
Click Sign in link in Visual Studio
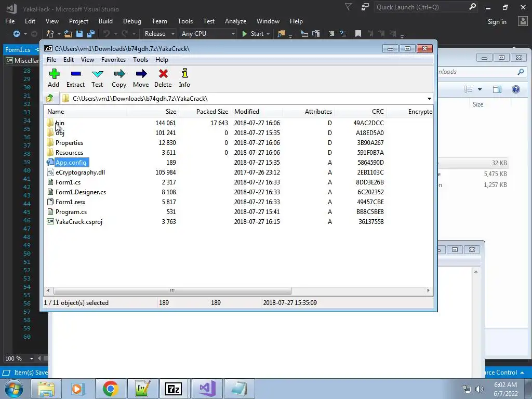[x=497, y=21]
